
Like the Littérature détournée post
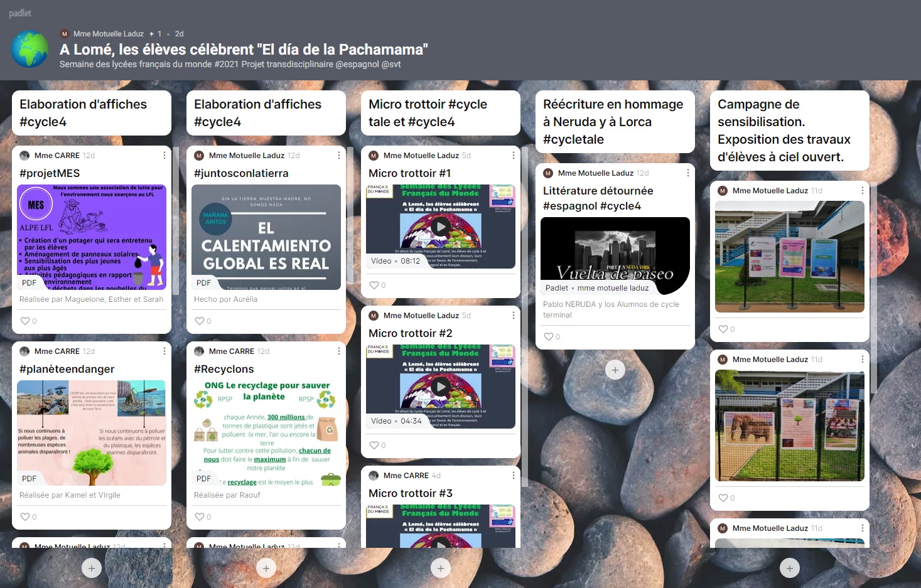click(x=549, y=336)
